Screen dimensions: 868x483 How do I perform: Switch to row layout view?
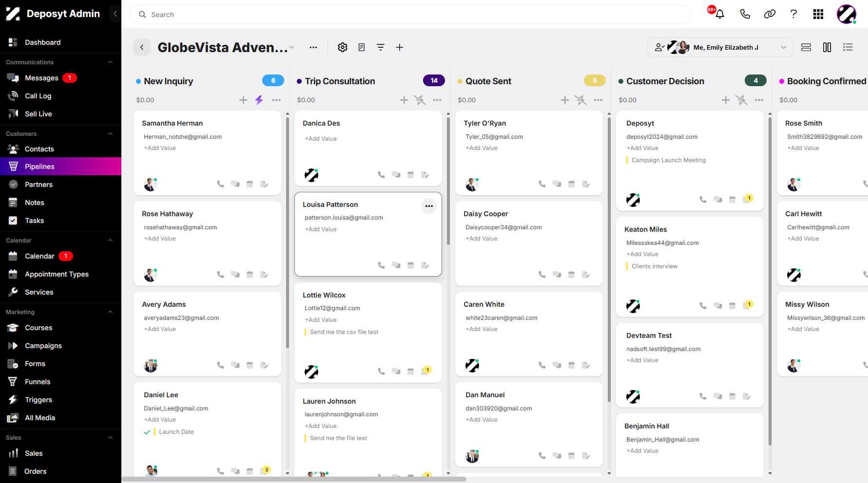coord(806,47)
